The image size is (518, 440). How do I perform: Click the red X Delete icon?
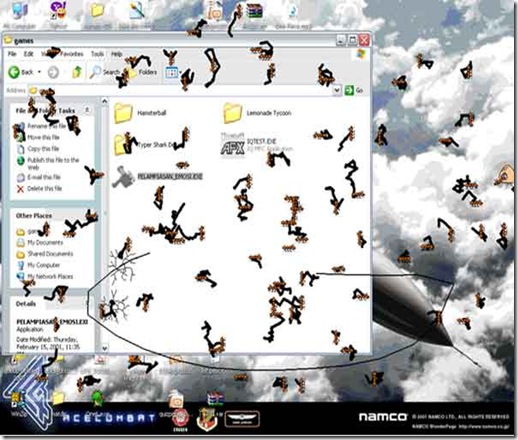(20, 189)
